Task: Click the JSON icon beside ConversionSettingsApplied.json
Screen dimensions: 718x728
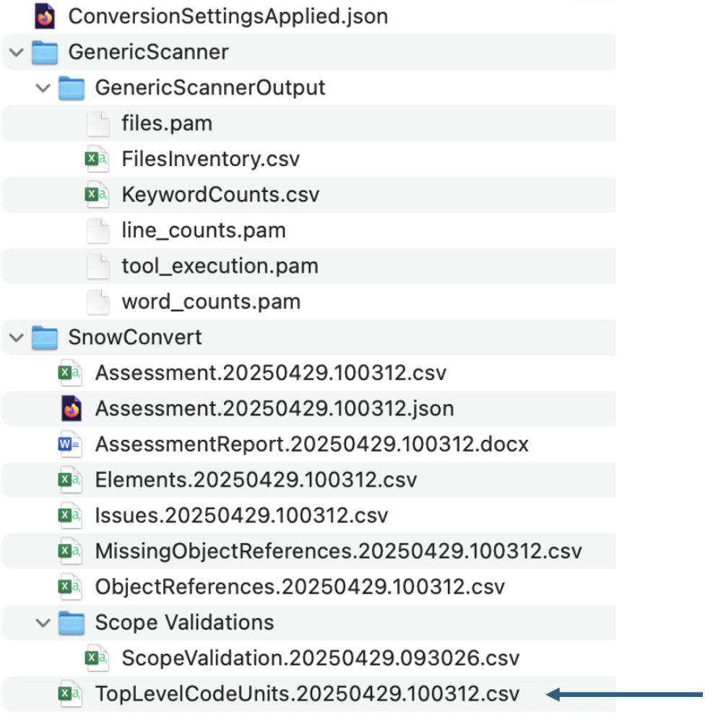Action: (x=45, y=15)
